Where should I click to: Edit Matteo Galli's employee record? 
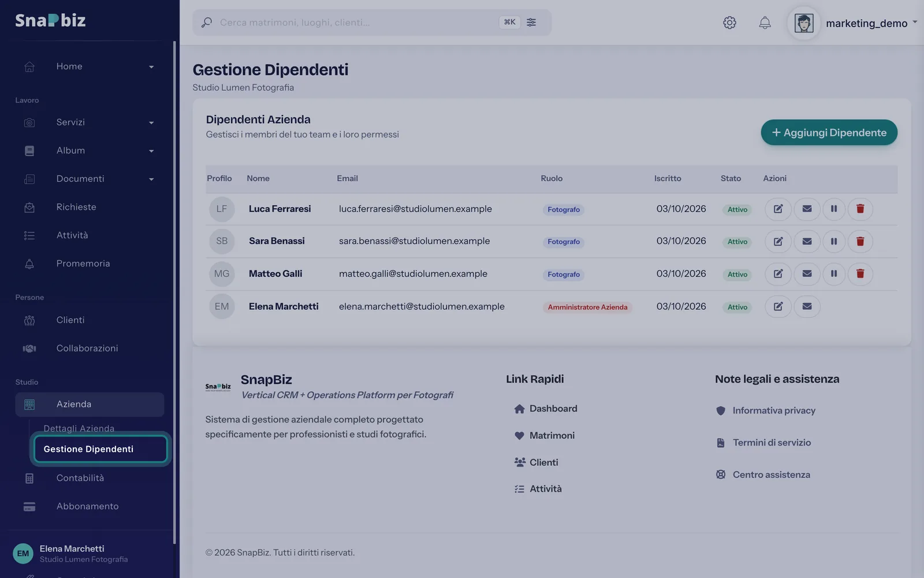[778, 274]
